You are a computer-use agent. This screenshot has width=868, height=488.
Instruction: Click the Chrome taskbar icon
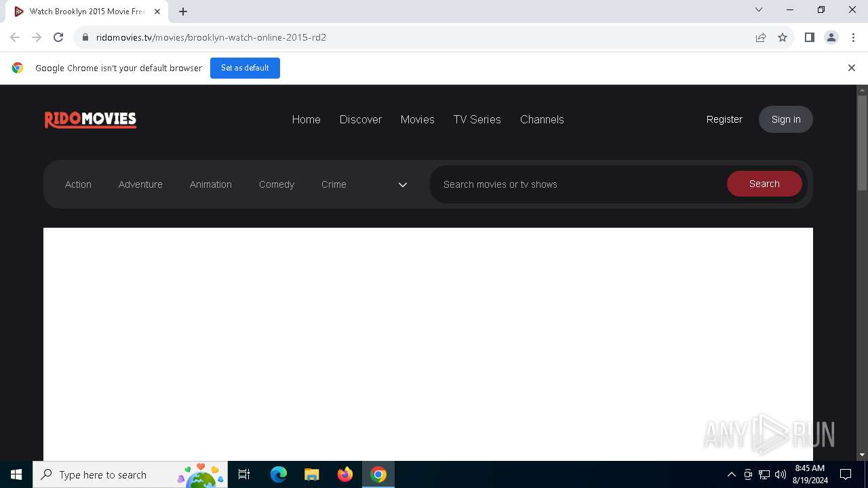378,474
